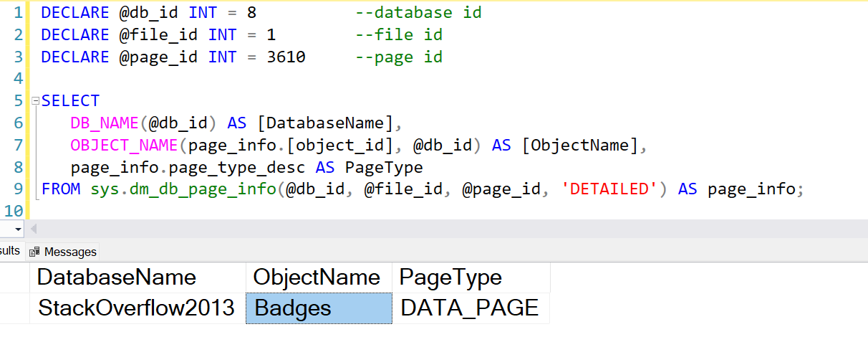Click @page_id variable on line 3
This screenshot has width=868, height=337.
158,57
